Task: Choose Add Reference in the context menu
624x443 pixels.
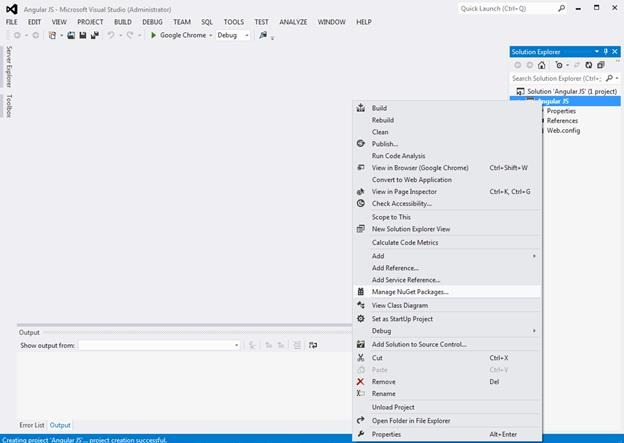Action: coord(447,268)
